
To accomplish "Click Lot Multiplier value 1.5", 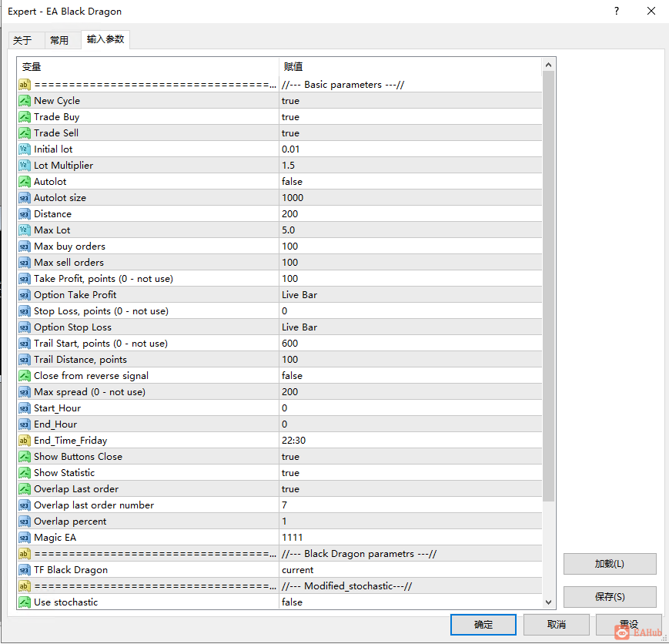I will 289,166.
